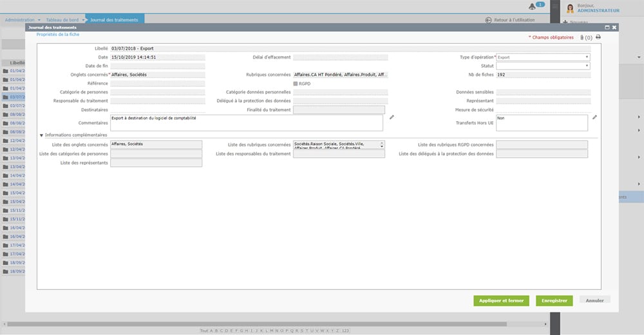This screenshot has height=335, width=644.
Task: Click the Liste des responsables du traitement field
Action: tap(339, 154)
